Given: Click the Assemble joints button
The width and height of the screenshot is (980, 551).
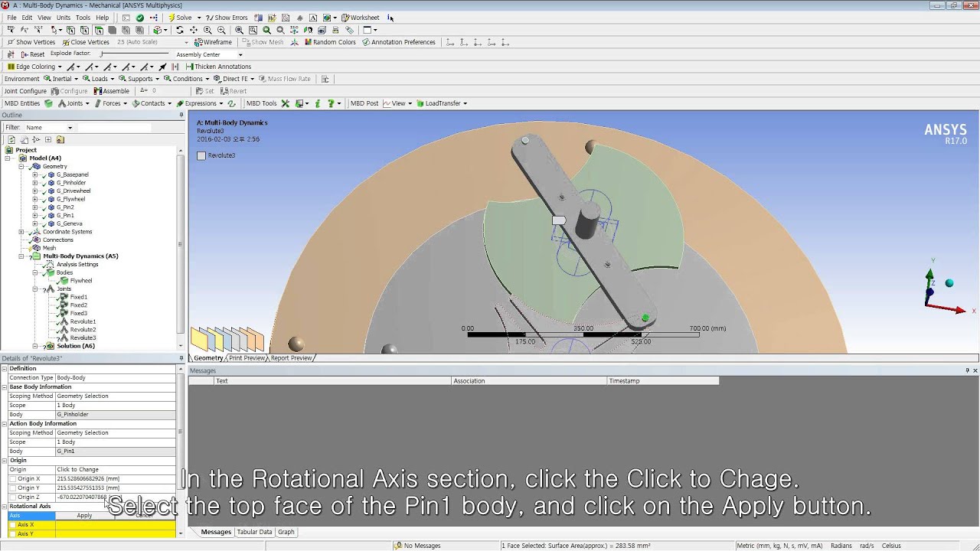Looking at the screenshot, I should point(112,91).
